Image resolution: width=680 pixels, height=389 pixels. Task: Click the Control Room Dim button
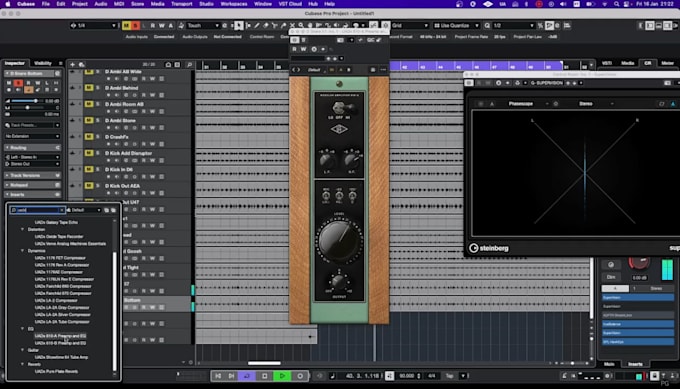pyautogui.click(x=611, y=277)
